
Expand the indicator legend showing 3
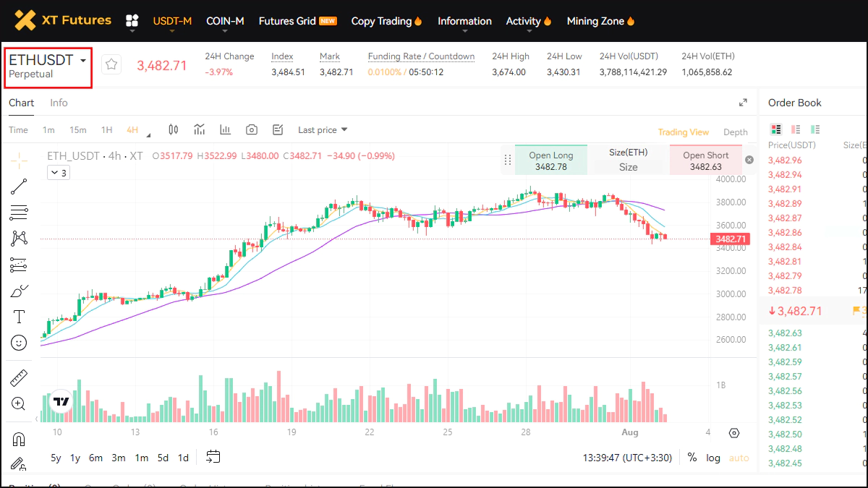pos(58,173)
